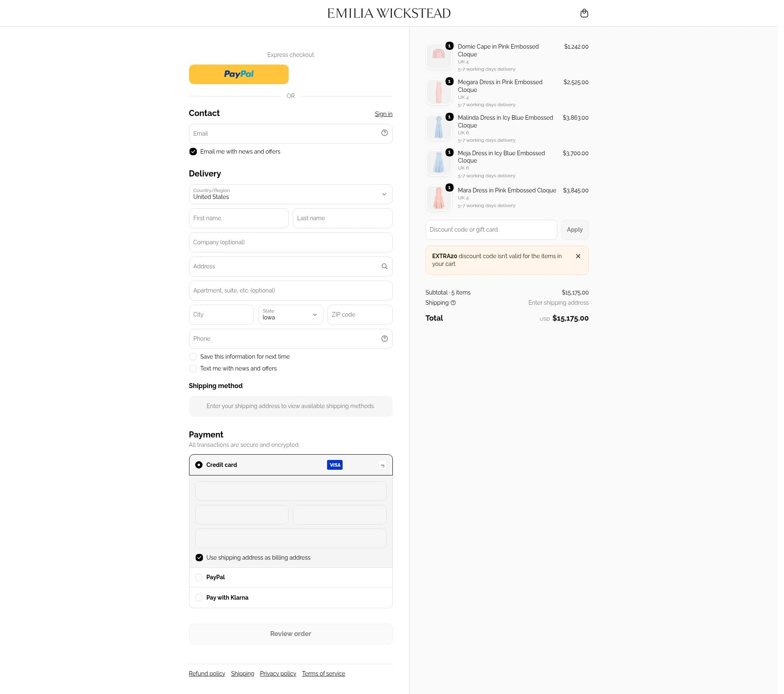Focus the Apartment, suite, etc. field
Viewport: 784px width, 694px height.
[x=291, y=290]
